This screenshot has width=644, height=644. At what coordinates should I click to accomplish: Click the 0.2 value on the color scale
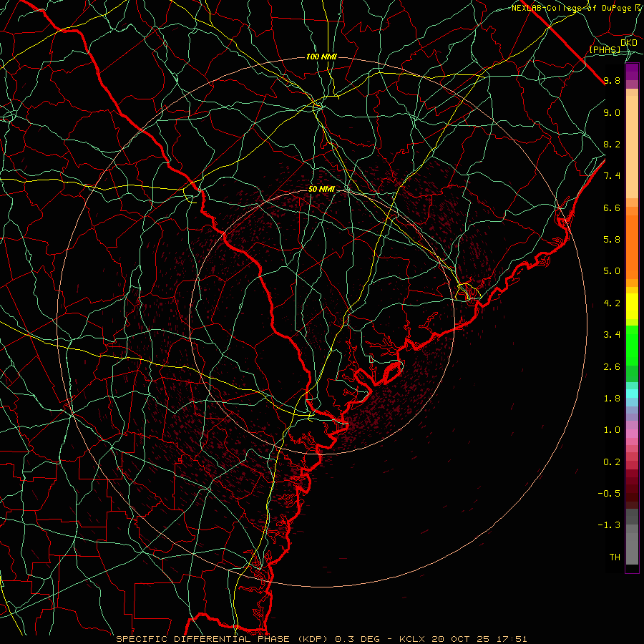tap(612, 462)
